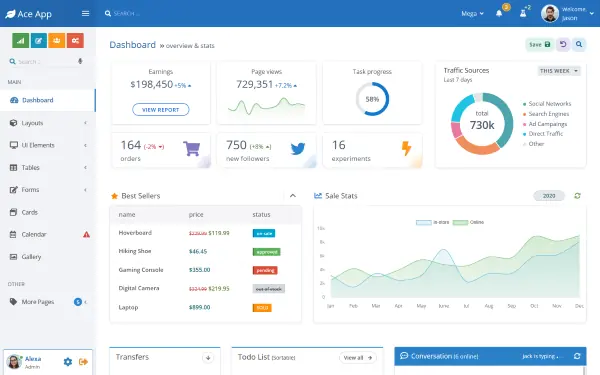Expand the Tables submenu arrow
The width and height of the screenshot is (600, 375).
click(x=85, y=167)
